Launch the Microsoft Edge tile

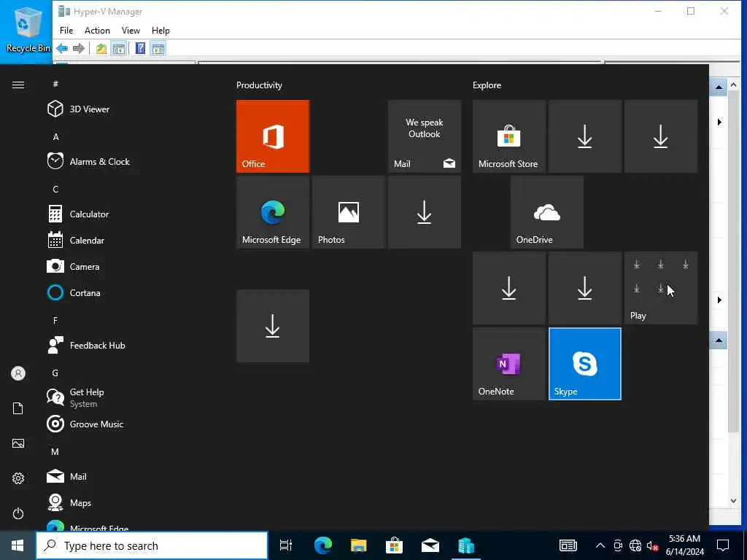coord(273,212)
